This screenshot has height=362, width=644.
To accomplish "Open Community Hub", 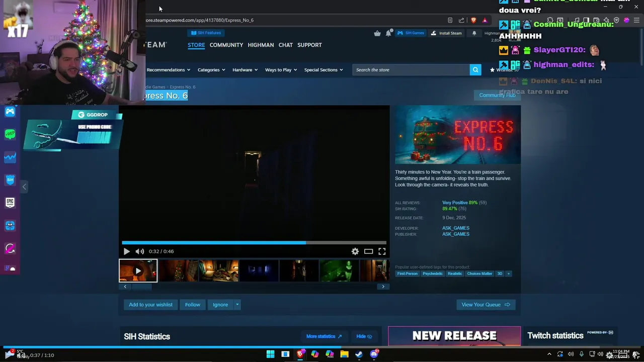I will (497, 95).
